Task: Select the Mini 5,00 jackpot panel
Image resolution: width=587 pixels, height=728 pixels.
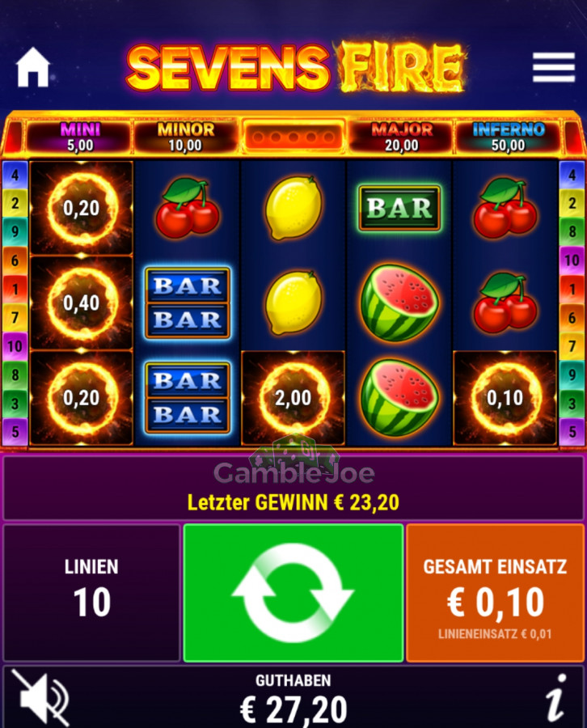Action: [x=80, y=137]
